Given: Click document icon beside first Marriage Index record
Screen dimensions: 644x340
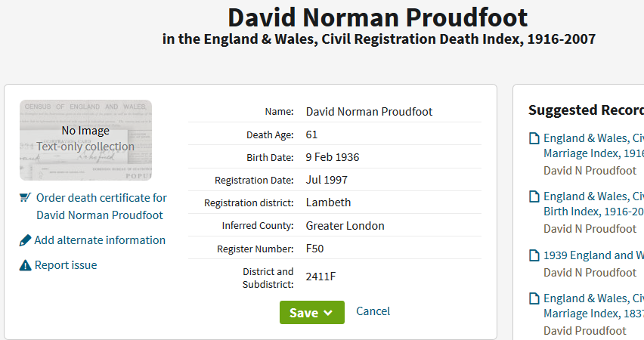Looking at the screenshot, I should coord(534,138).
